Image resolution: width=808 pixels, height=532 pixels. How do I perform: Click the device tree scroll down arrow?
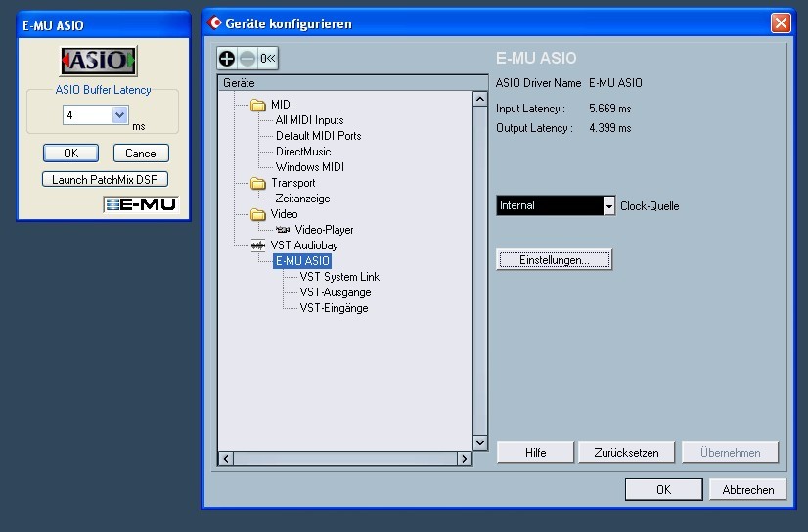(x=479, y=443)
